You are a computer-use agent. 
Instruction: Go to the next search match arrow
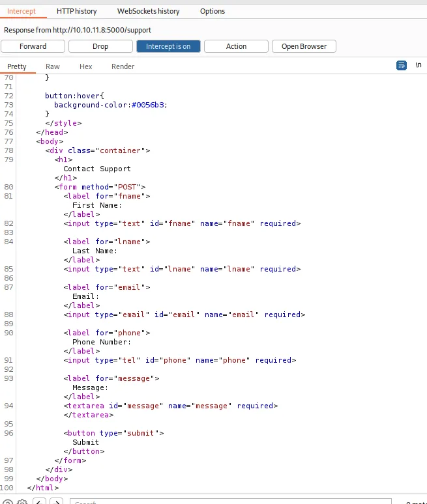coord(56,502)
